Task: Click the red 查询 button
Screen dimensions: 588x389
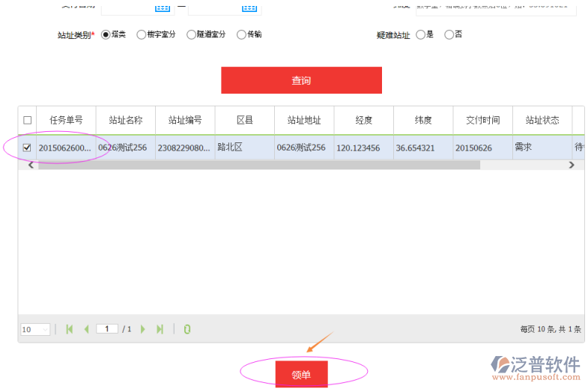Action: pyautogui.click(x=301, y=80)
